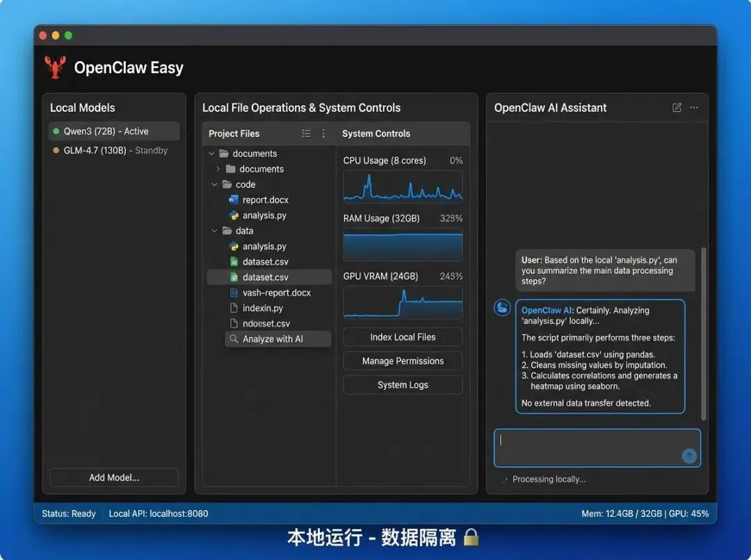Collapse the data folder chevron
Screen dimensions: 751x560
click(x=214, y=231)
